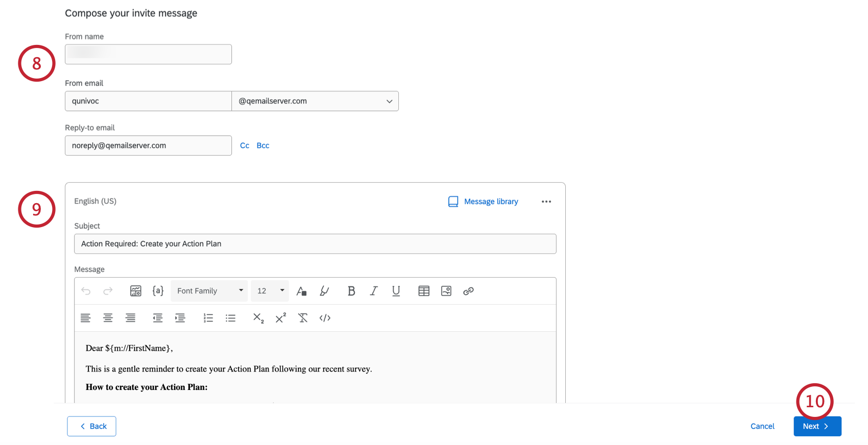Edit the Reply-to email field
The width and height of the screenshot is (868, 445).
(x=149, y=145)
